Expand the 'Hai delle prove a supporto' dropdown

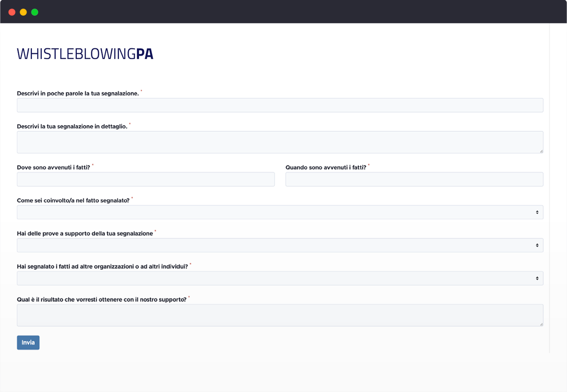click(x=280, y=245)
